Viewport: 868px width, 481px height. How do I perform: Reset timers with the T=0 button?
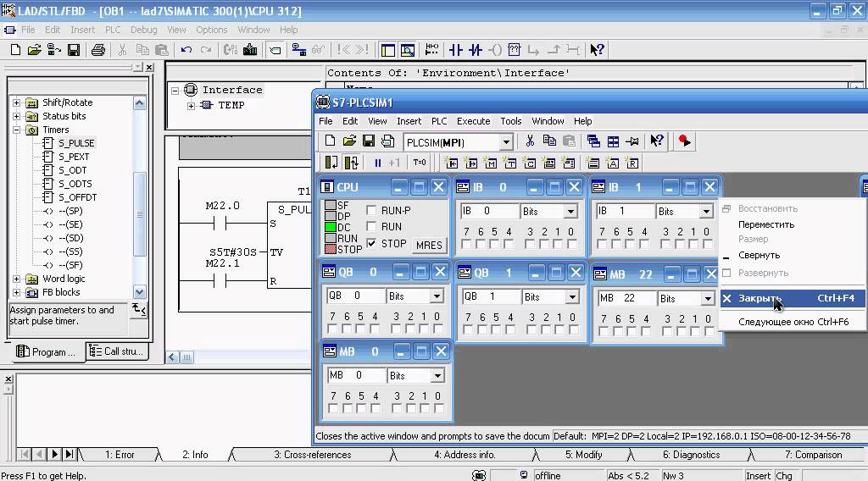click(420, 163)
